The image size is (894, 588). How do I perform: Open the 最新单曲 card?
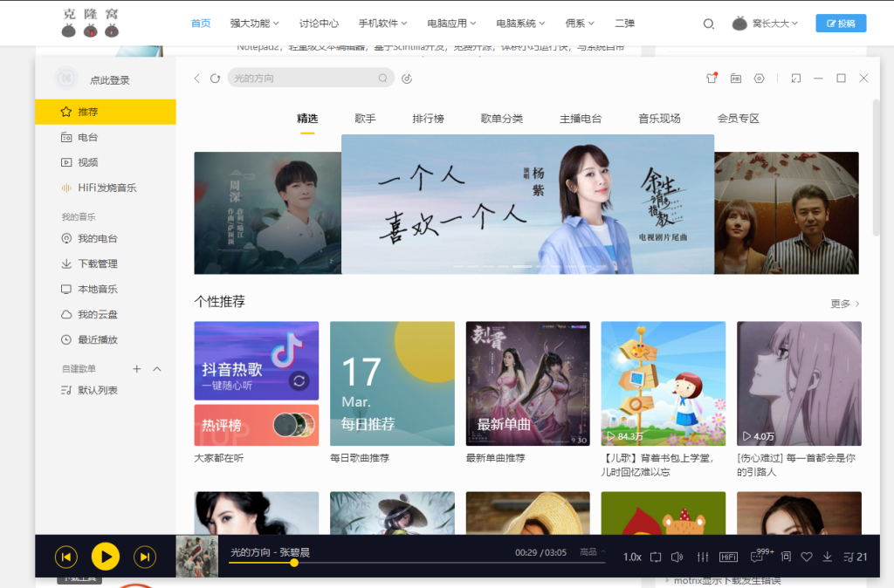tap(528, 384)
